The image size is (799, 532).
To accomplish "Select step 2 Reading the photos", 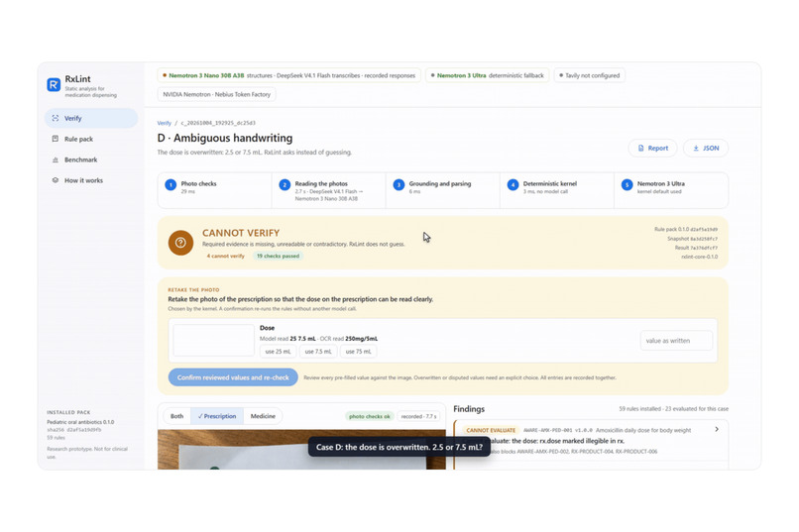I will (x=329, y=190).
